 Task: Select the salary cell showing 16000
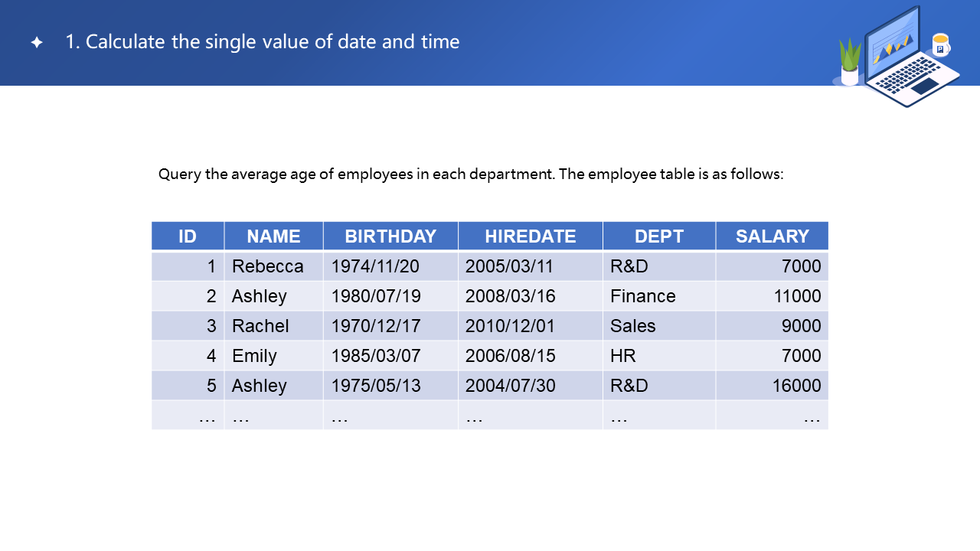pos(796,386)
